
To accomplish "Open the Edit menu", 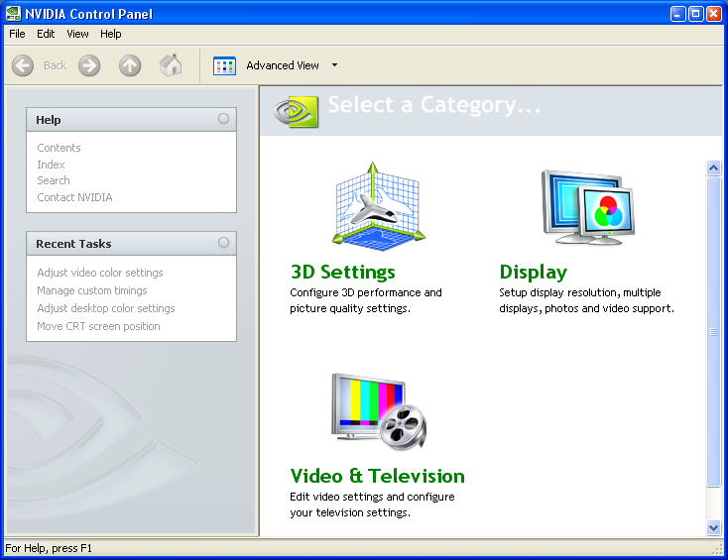I will (46, 34).
